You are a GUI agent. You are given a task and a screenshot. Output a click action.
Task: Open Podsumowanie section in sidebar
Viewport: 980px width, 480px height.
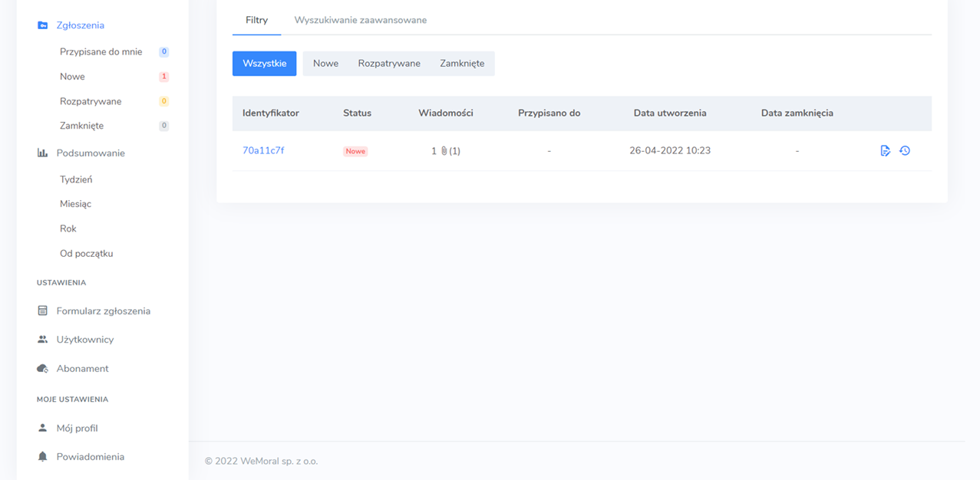91,153
